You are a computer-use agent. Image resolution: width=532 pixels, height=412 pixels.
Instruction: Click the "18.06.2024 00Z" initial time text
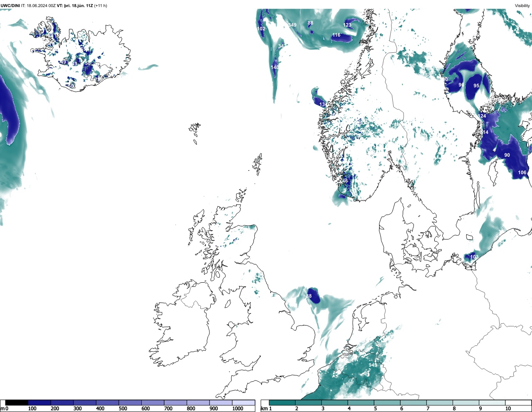(x=41, y=5)
